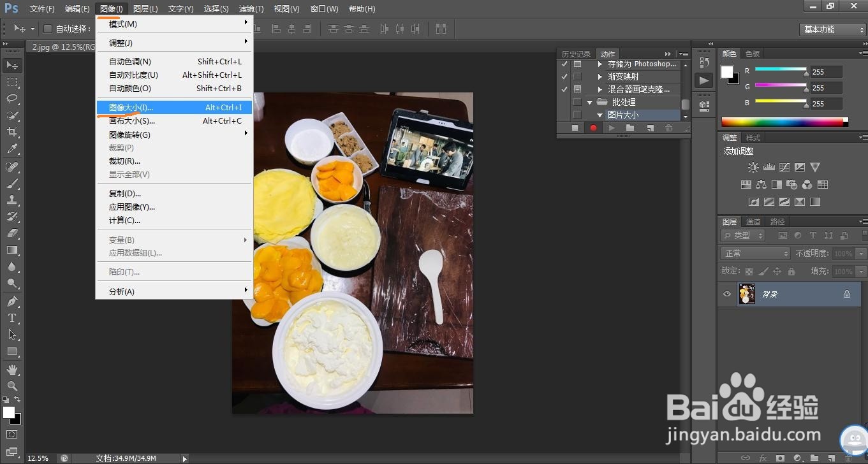This screenshot has width=868, height=464.
Task: Open the 基本功能 workspace dropdown
Action: pyautogui.click(x=832, y=29)
